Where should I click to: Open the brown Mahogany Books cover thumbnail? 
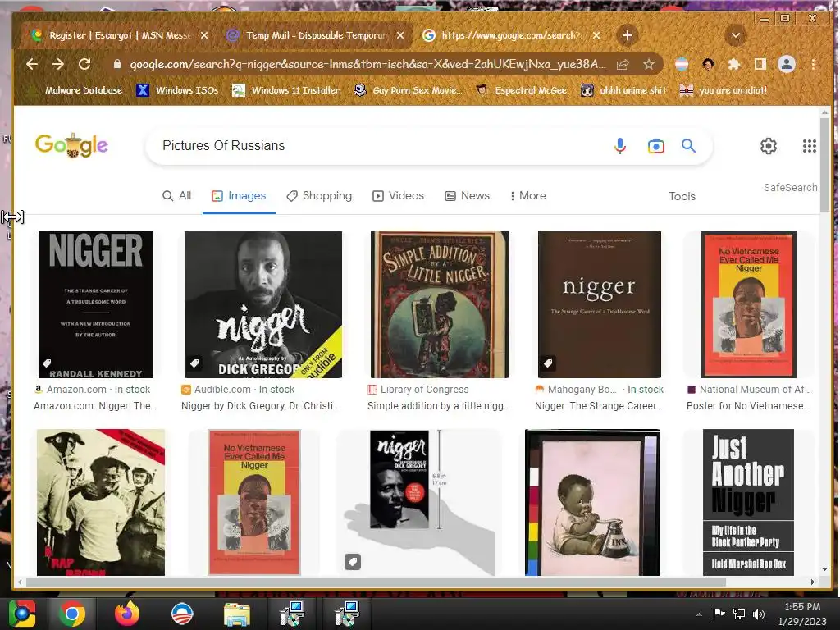click(x=600, y=304)
